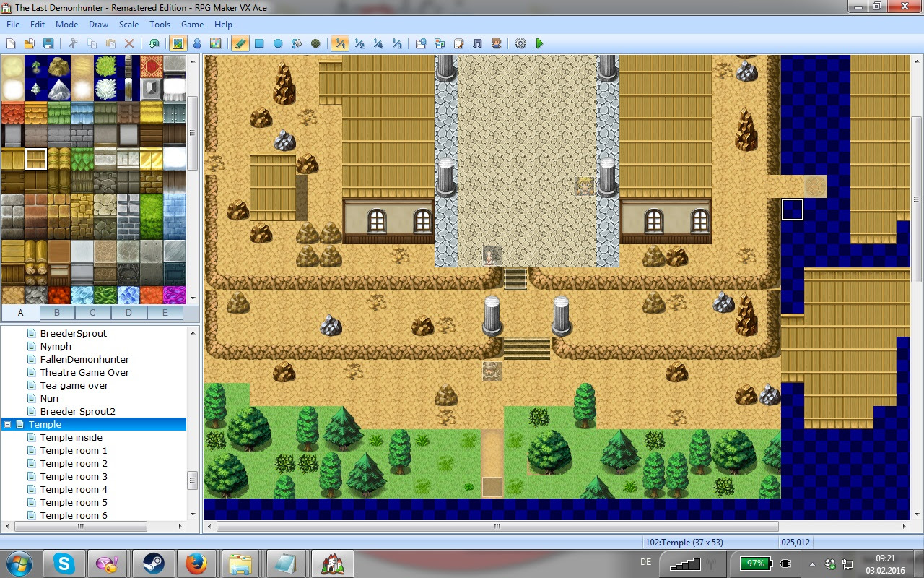The image size is (924, 578).
Task: Click the map tree scroll-up arrow
Action: click(x=193, y=332)
